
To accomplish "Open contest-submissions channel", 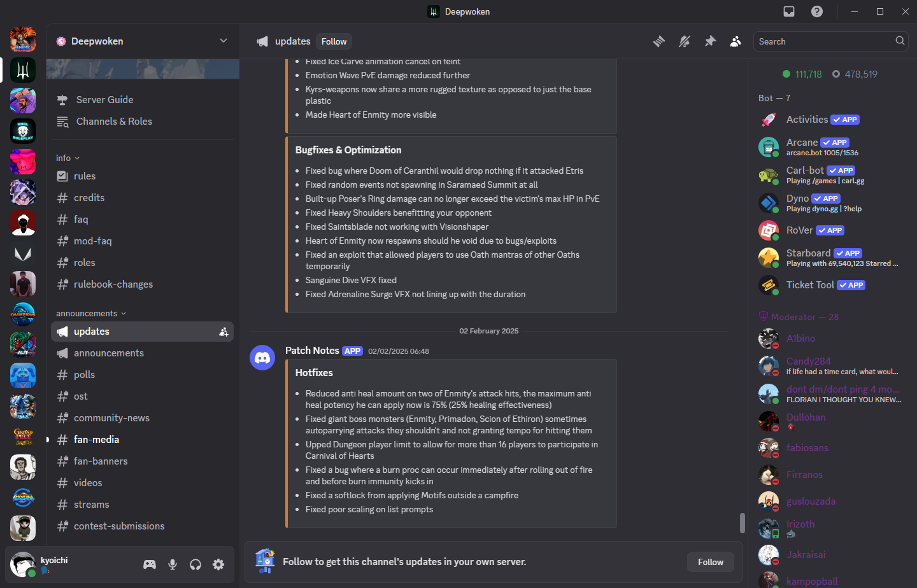I will 143,526.
